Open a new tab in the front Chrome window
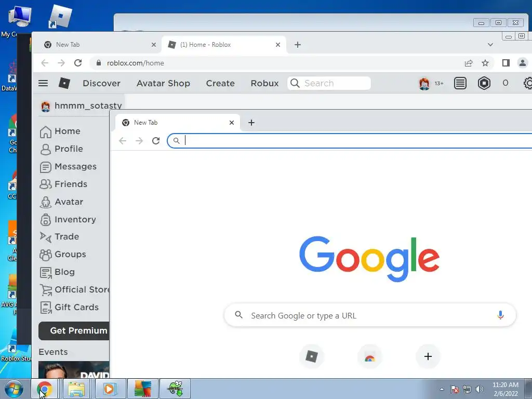This screenshot has width=532, height=399. pos(251,123)
